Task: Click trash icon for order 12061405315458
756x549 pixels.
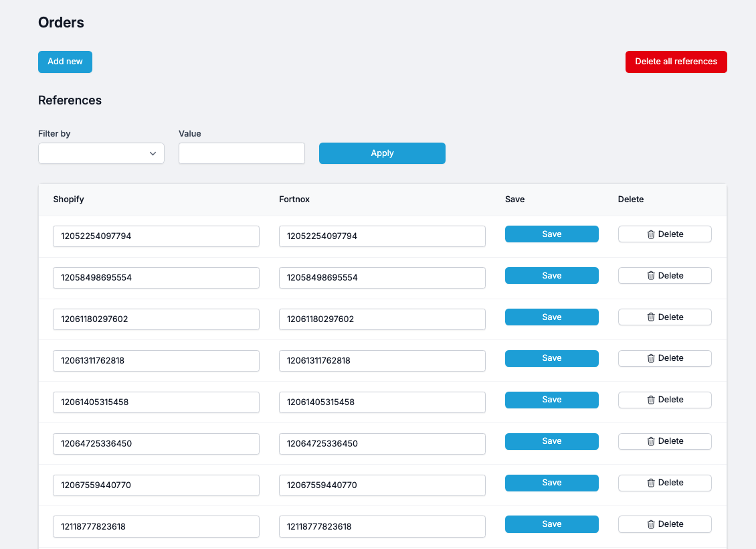Action: point(650,400)
